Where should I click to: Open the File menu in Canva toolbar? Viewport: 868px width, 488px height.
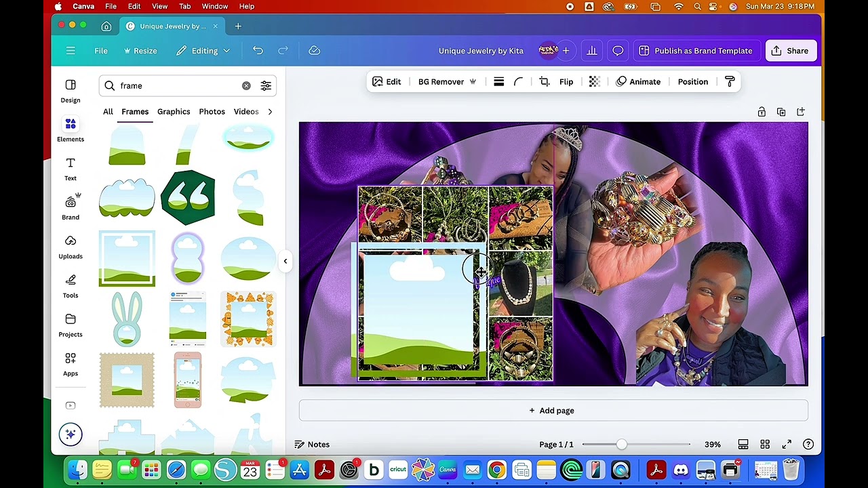click(x=101, y=51)
